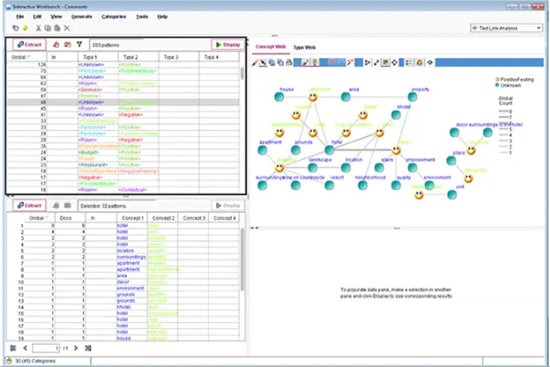550x367 pixels.
Task: Open the Categories menu
Action: pos(114,16)
